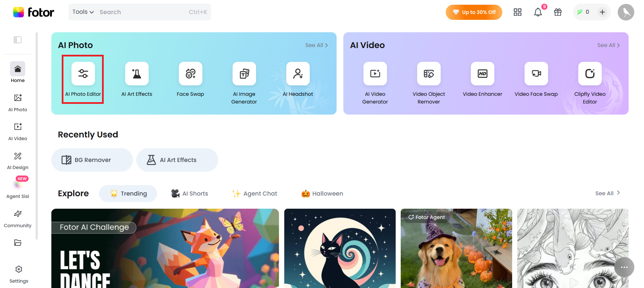This screenshot has width=644, height=288.
Task: Open the gift rewards icon
Action: point(558,12)
